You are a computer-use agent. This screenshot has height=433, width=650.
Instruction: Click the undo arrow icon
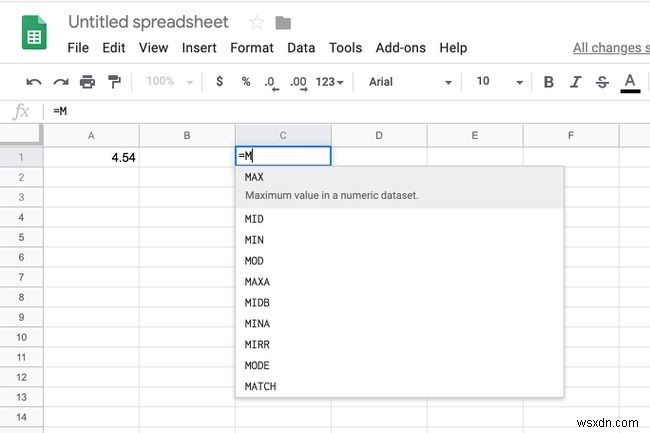tap(34, 82)
